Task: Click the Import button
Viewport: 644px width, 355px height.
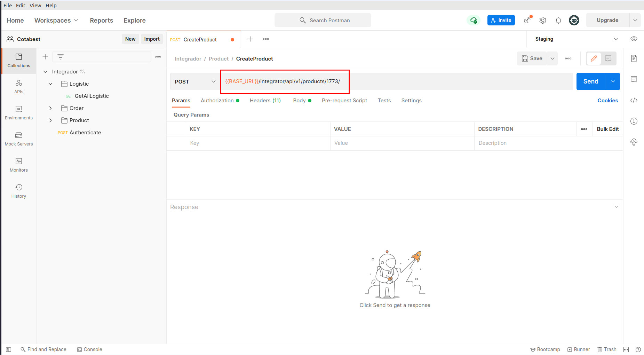Action: click(152, 39)
